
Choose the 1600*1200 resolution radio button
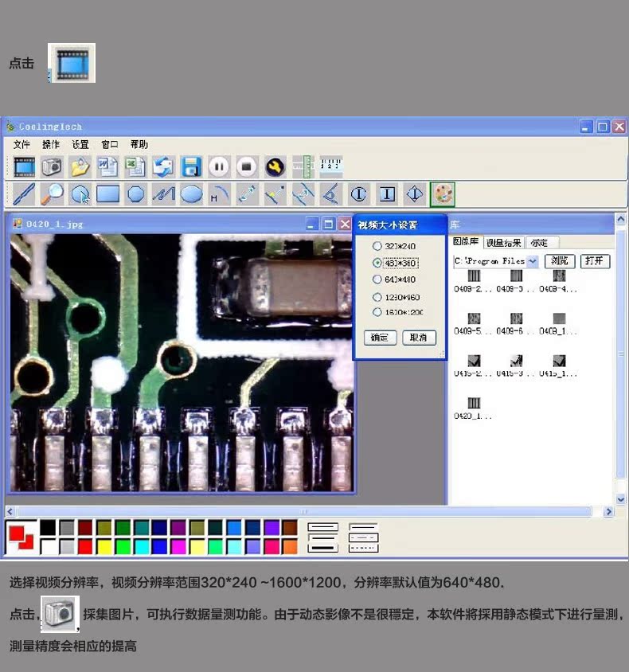coord(377,312)
